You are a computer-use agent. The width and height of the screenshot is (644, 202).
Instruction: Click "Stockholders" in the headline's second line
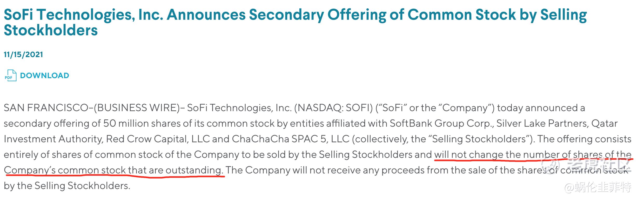pos(51,30)
